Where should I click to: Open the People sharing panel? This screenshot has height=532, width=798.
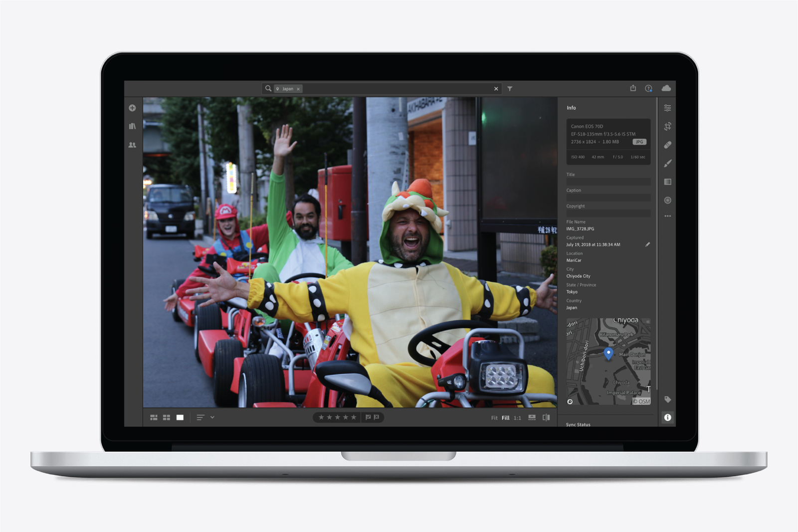132,145
